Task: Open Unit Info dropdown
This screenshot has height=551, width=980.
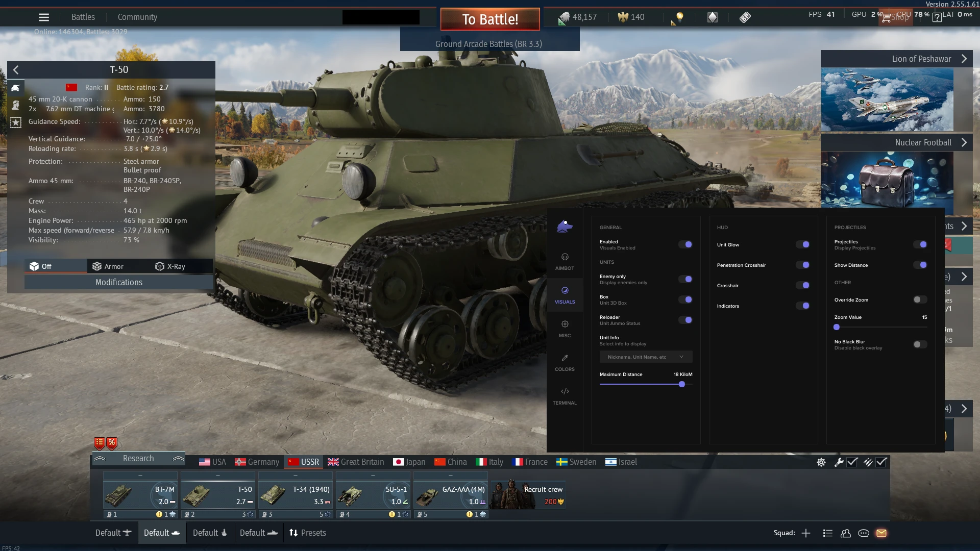Action: pyautogui.click(x=646, y=357)
